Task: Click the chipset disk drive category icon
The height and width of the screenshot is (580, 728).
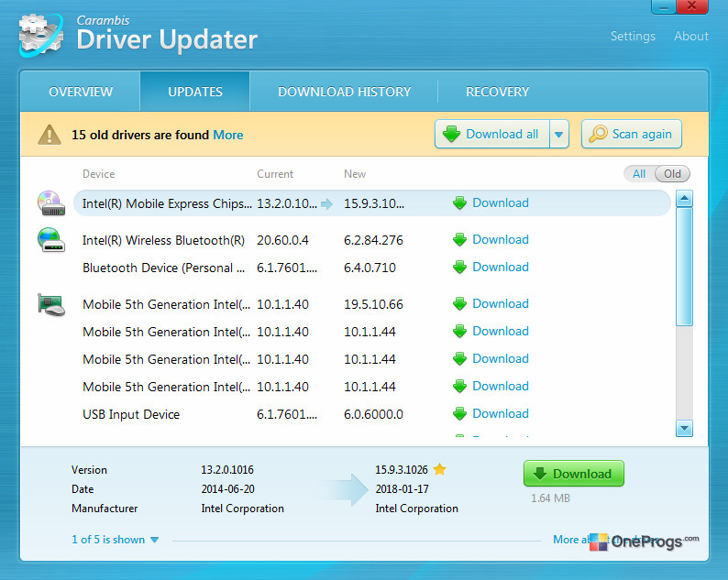Action: (51, 203)
